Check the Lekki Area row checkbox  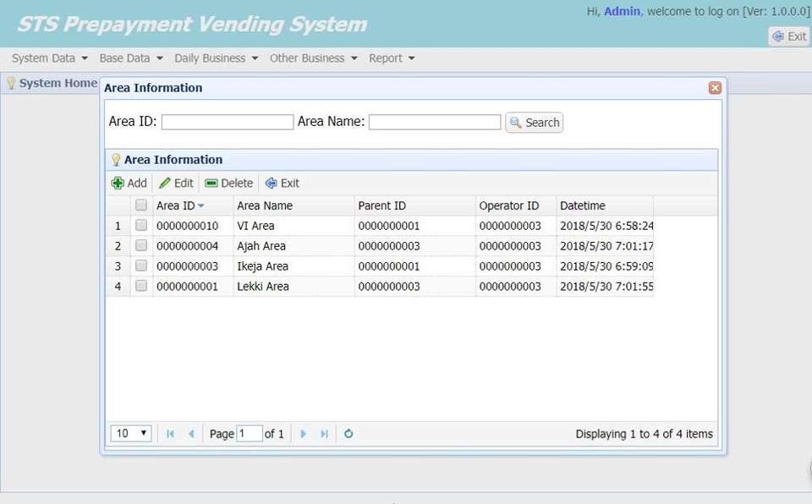click(x=141, y=286)
